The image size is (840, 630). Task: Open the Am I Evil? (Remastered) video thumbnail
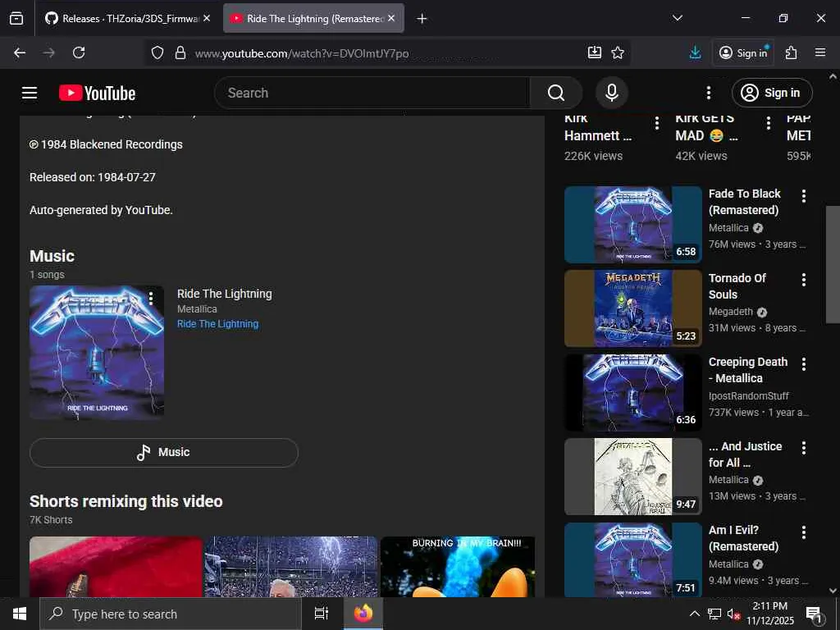[632, 559]
